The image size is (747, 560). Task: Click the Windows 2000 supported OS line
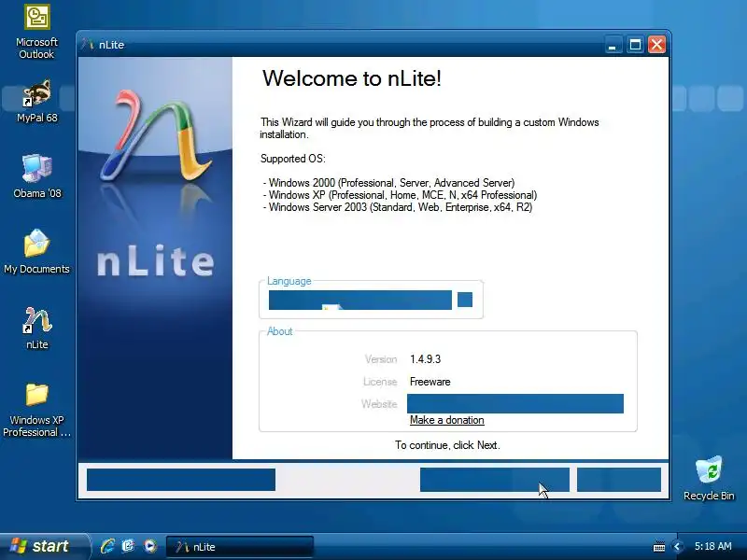point(388,183)
